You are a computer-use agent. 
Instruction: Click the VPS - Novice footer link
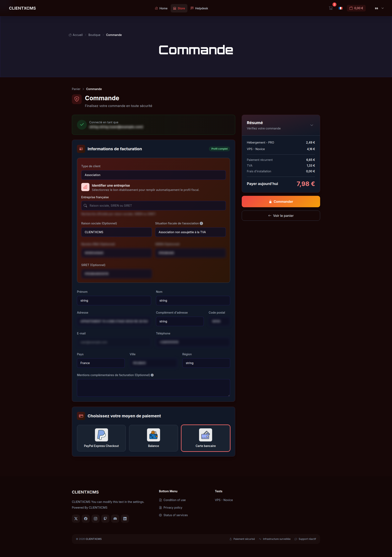[x=224, y=500]
